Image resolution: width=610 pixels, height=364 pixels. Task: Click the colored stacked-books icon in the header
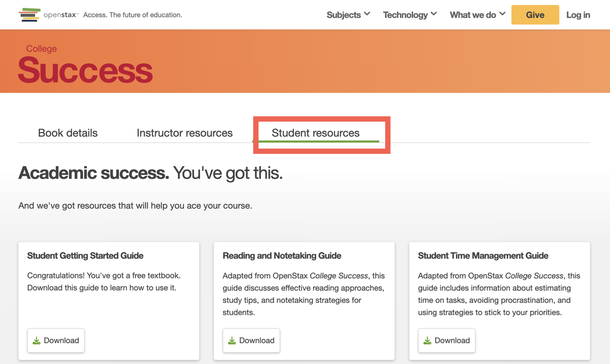coord(29,15)
